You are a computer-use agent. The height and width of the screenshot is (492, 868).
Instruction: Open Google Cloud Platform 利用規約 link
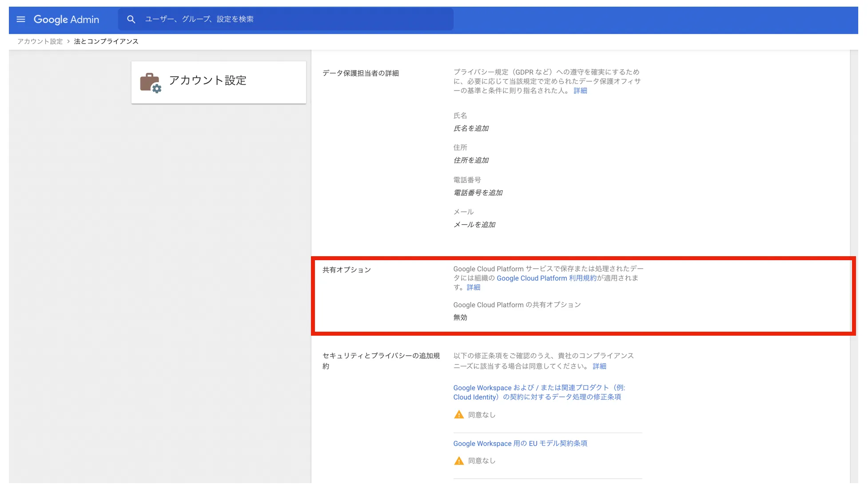(x=546, y=278)
